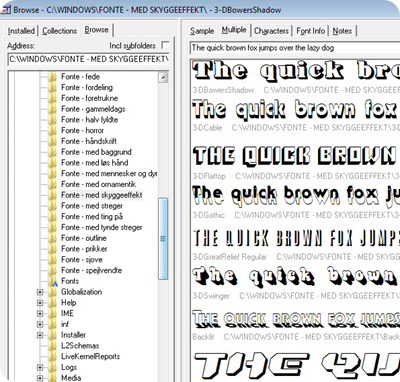Click the 3-DSwinger font name label
This screenshot has width=400, height=382.
point(211,296)
